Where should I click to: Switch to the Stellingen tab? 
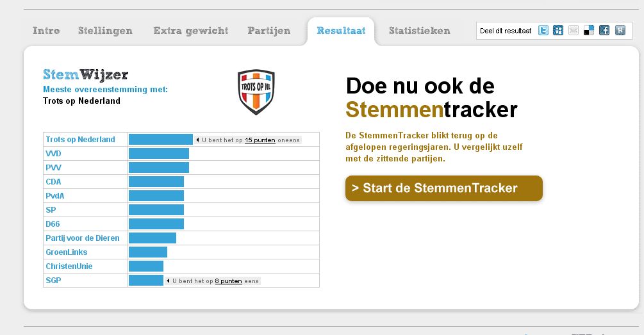pyautogui.click(x=105, y=30)
